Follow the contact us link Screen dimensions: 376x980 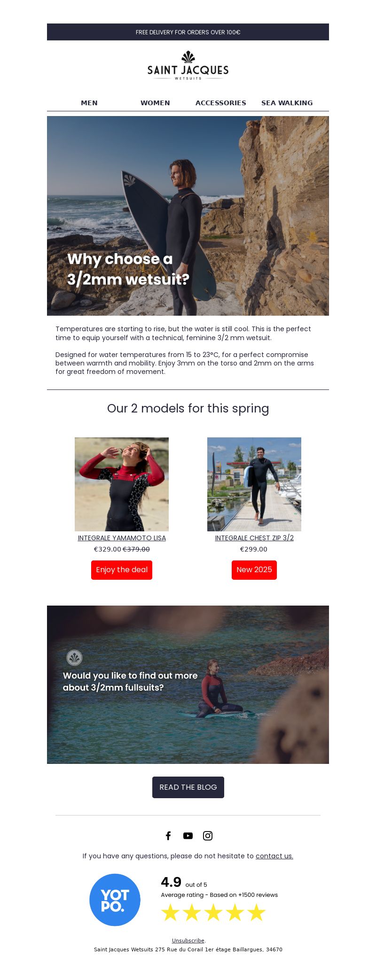[x=274, y=856]
